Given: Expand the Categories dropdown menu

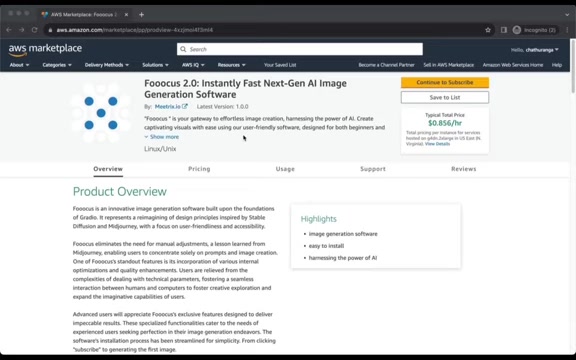Looking at the screenshot, I should click(x=57, y=65).
